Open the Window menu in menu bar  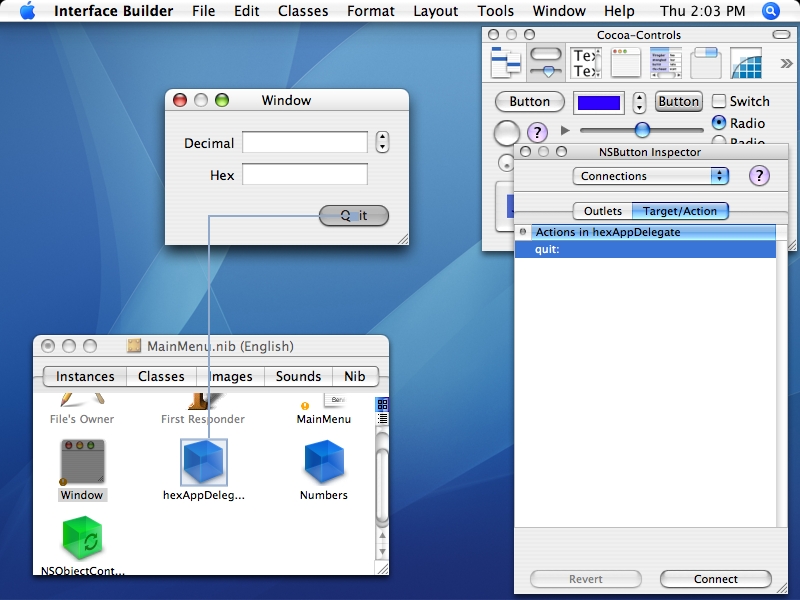click(559, 11)
